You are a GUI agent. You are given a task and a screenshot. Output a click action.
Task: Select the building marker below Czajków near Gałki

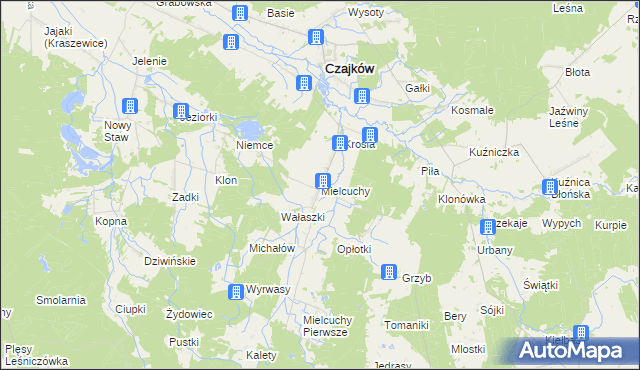(x=362, y=96)
